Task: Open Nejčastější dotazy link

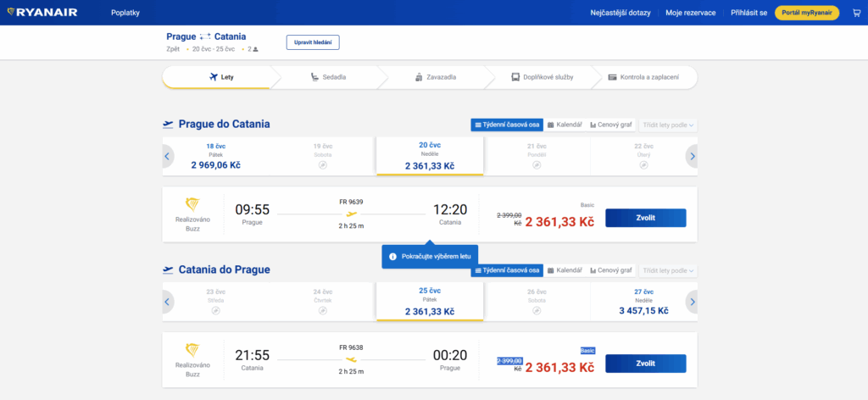Action: coord(620,13)
